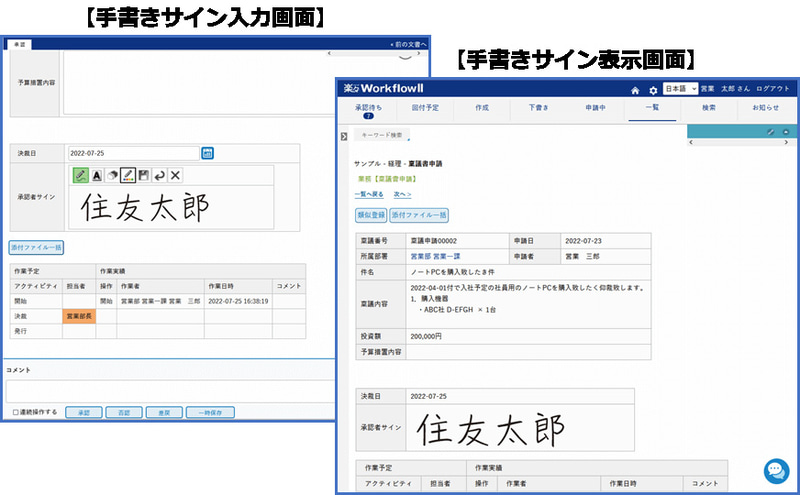Click the キーワード検索 field
The width and height of the screenshot is (800, 495).
(382, 135)
